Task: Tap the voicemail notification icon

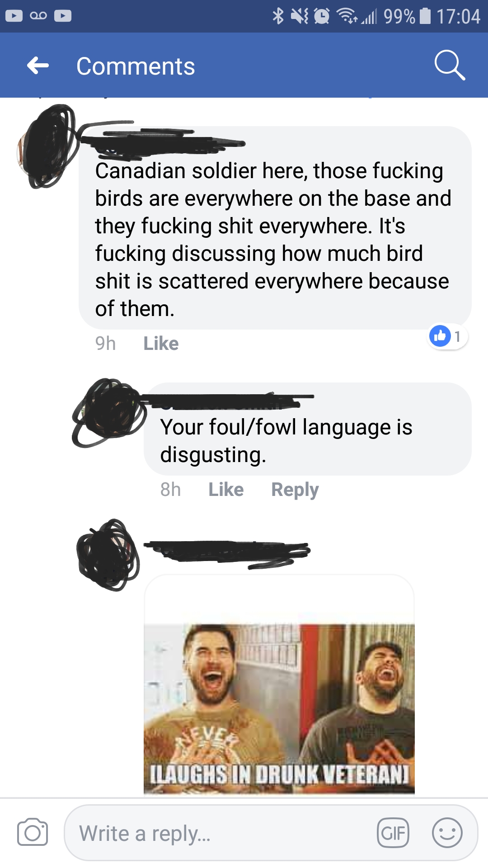Action: coord(38,16)
